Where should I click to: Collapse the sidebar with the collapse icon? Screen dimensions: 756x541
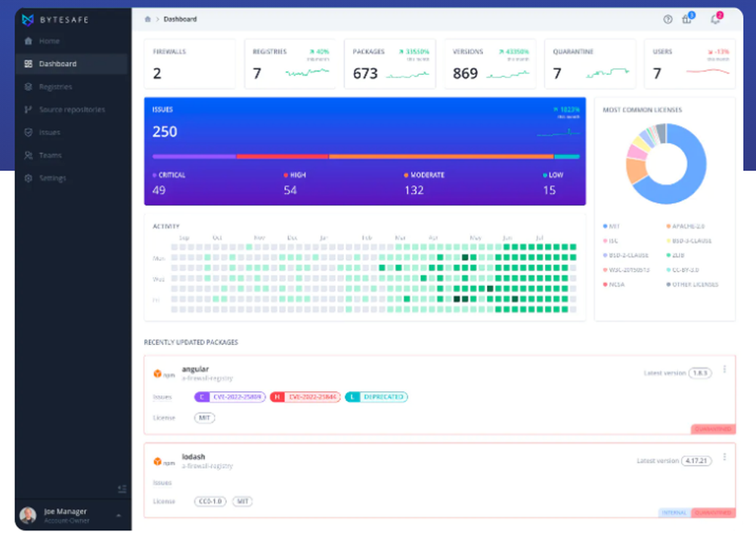122,489
